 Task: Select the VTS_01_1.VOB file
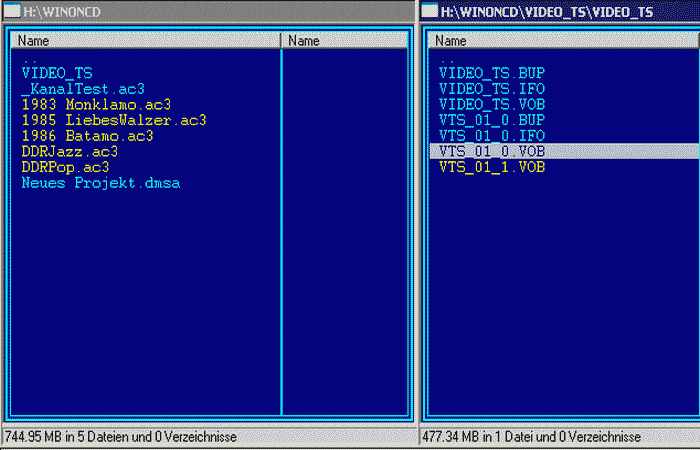click(492, 167)
